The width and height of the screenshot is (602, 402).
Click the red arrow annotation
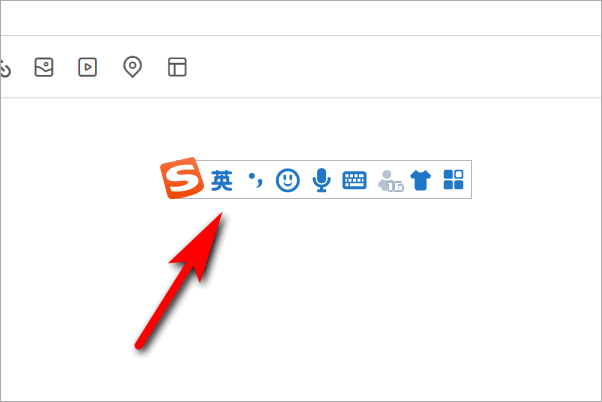point(180,280)
